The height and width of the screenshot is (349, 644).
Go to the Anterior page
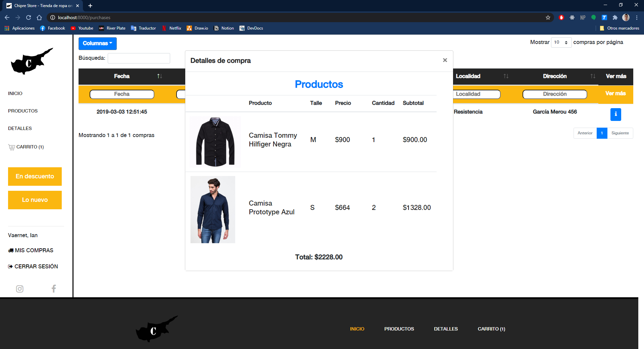(585, 133)
